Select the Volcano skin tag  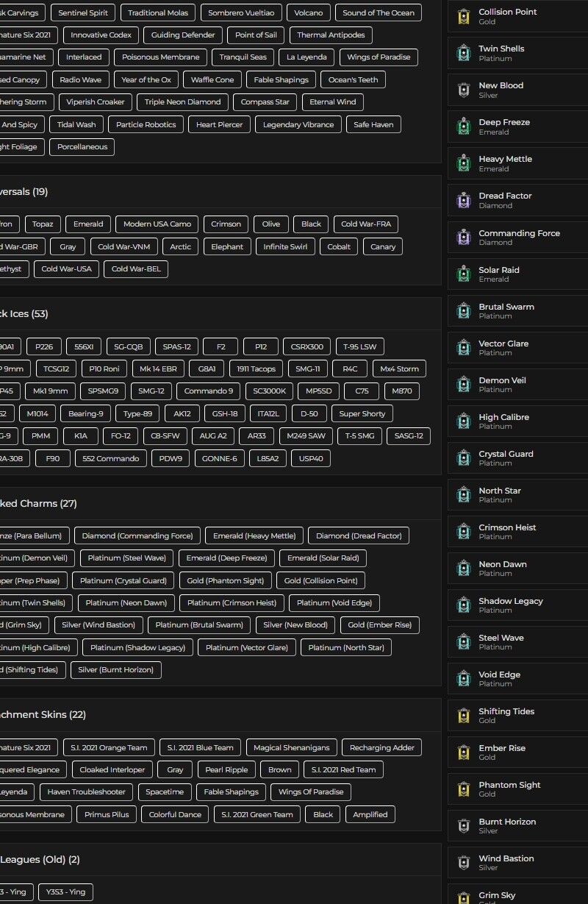[308, 13]
